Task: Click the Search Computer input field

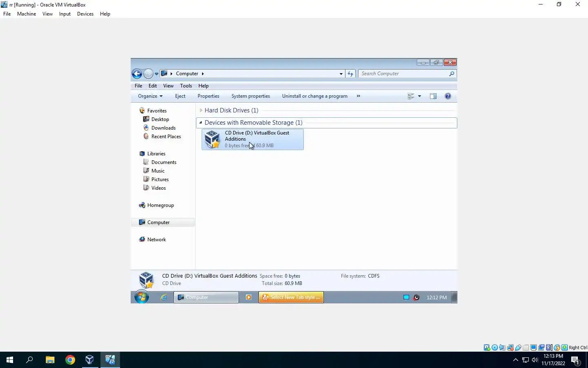Action: pos(407,74)
